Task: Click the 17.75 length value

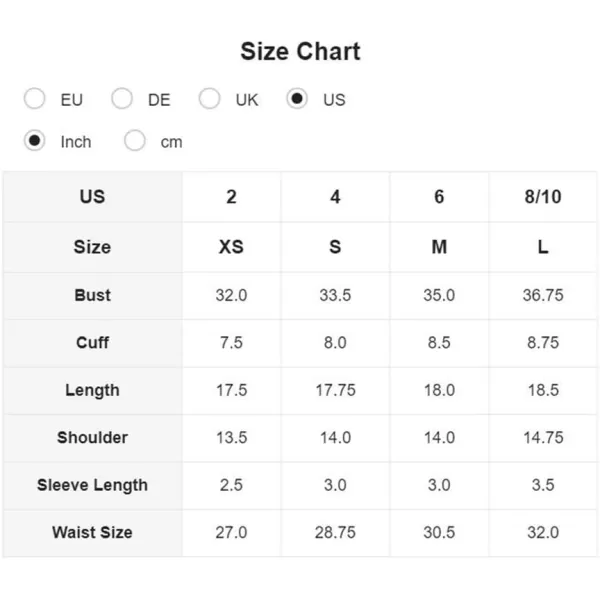Action: 335,390
